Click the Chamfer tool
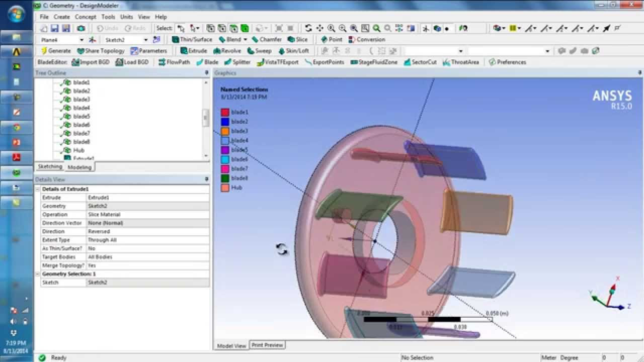Screen dimensions: 644x362 tap(267, 39)
